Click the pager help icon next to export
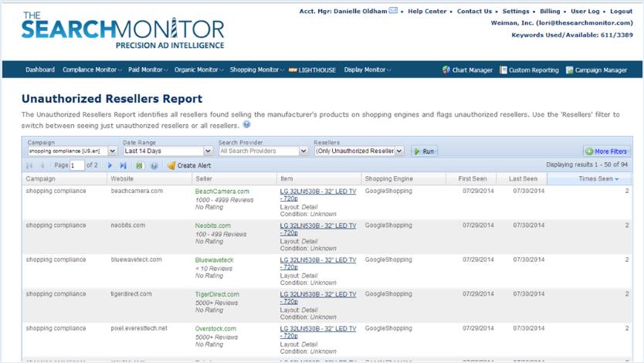This screenshot has width=644, height=363. [154, 165]
